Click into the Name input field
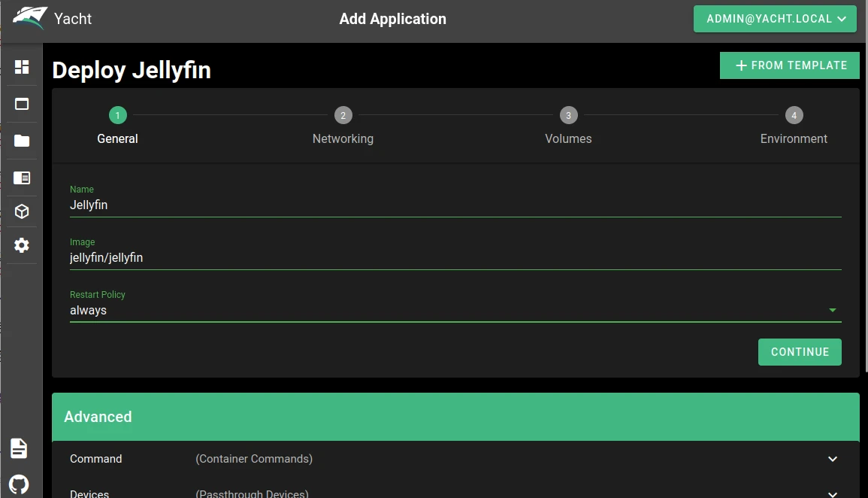 click(455, 205)
